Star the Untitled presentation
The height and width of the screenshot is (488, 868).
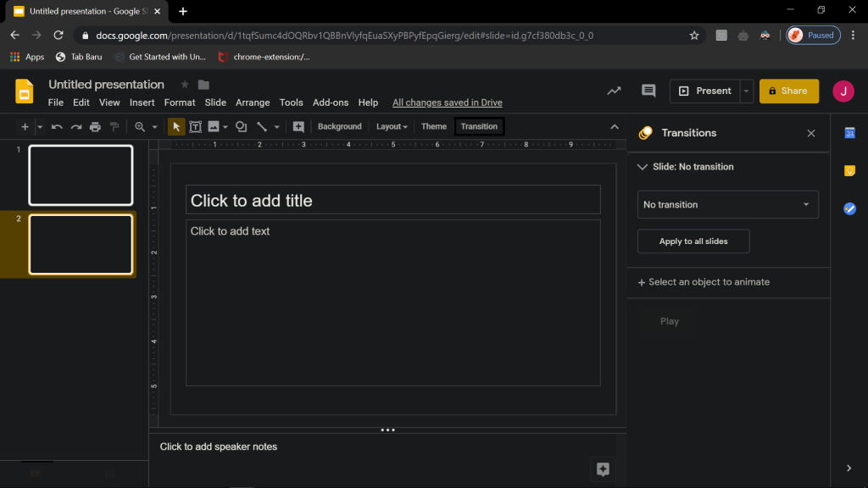(x=185, y=85)
